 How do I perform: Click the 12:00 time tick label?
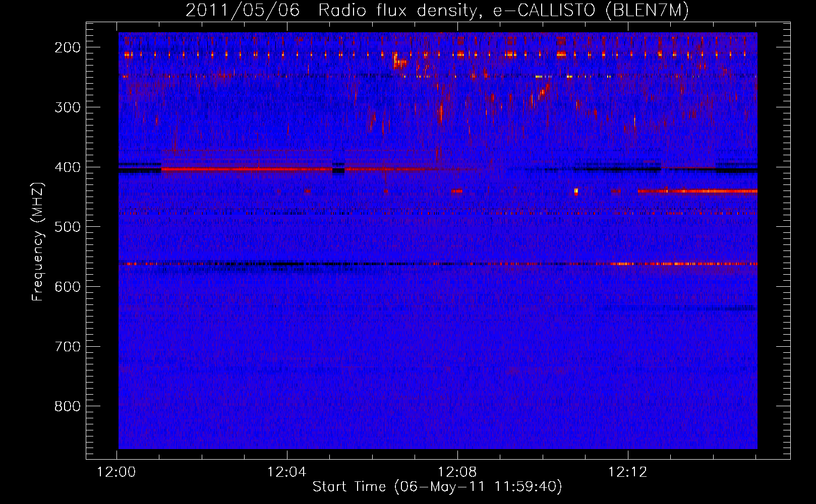tap(117, 472)
